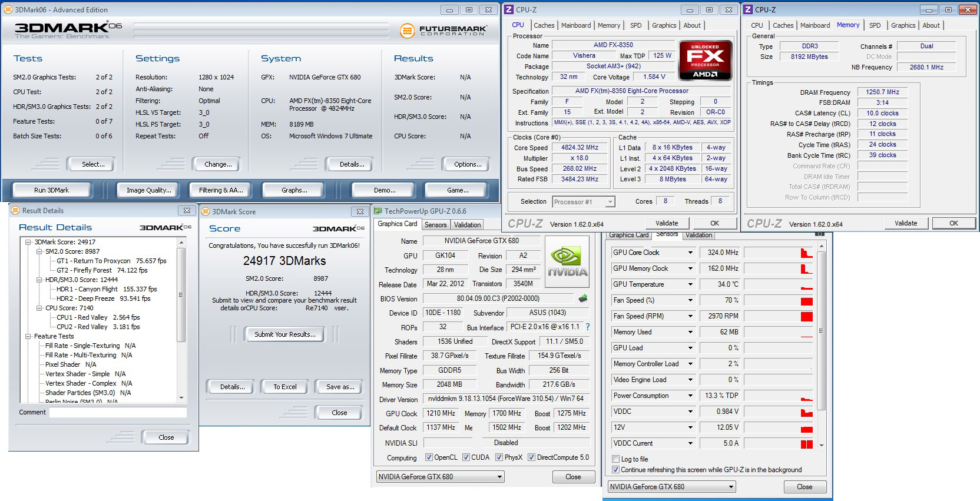Switch to Mainboard tab in left CPU-Z

point(576,25)
